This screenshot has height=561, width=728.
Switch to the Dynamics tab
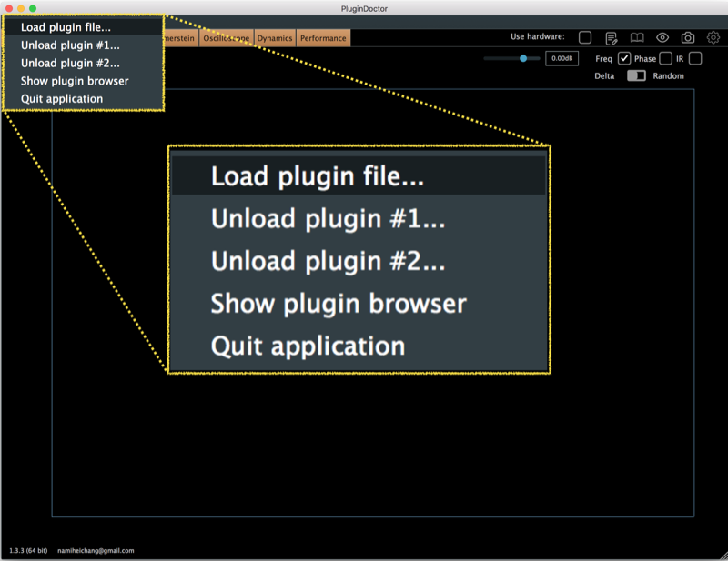point(275,38)
